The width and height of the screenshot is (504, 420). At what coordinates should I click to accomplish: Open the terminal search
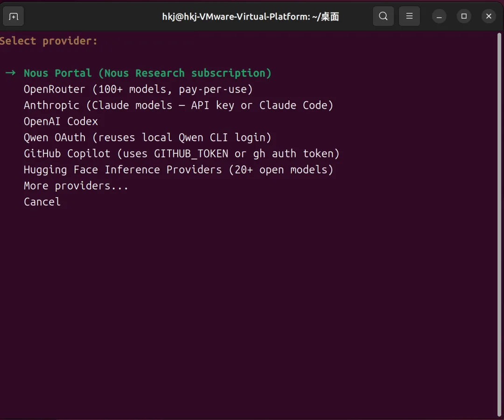coord(383,16)
